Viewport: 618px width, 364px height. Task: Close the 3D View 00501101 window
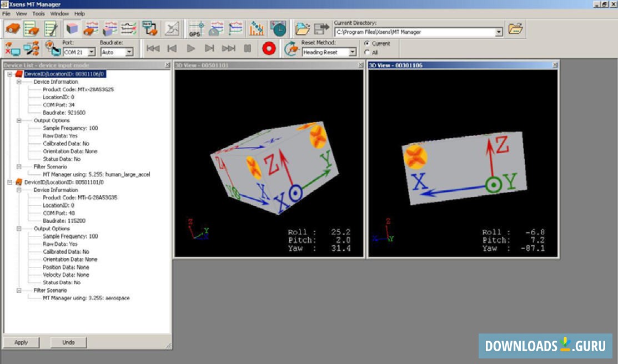(360, 65)
